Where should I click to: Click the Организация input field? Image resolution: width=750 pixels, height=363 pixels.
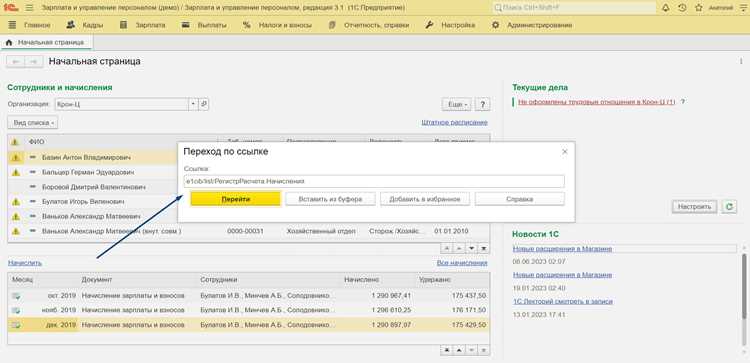tap(121, 104)
